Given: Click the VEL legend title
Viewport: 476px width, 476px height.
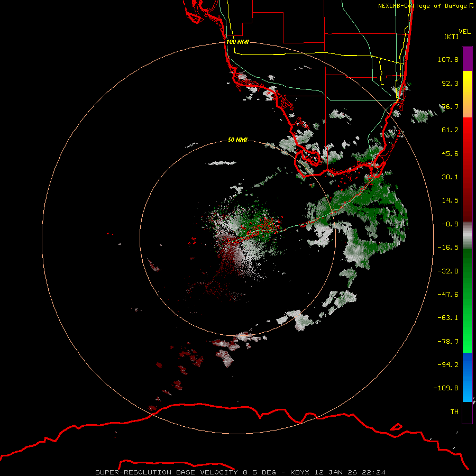Looking at the screenshot, I should [464, 32].
